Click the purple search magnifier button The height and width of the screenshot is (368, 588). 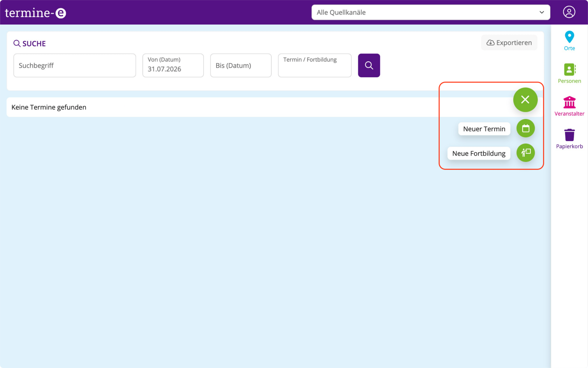tap(369, 65)
